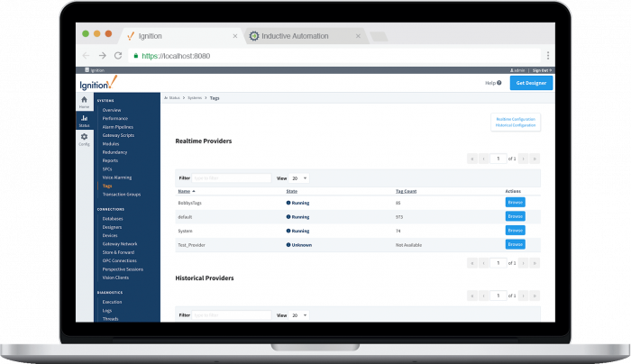Click the Unknown status icon for Test_Provider

click(288, 244)
